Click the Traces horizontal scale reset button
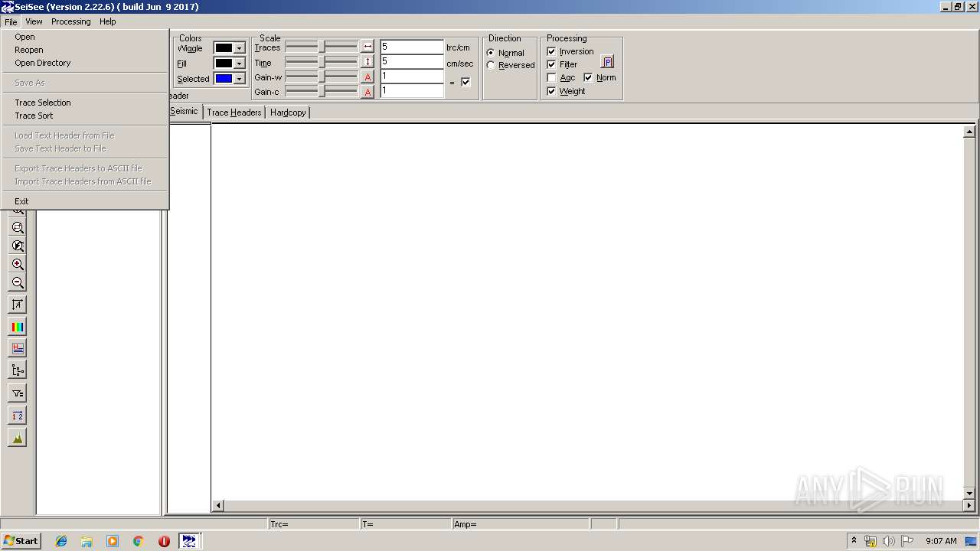Viewport: 980px width, 551px height. point(367,47)
